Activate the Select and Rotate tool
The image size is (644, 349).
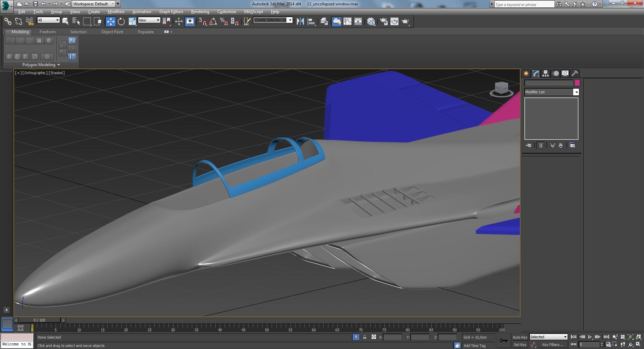click(x=121, y=21)
